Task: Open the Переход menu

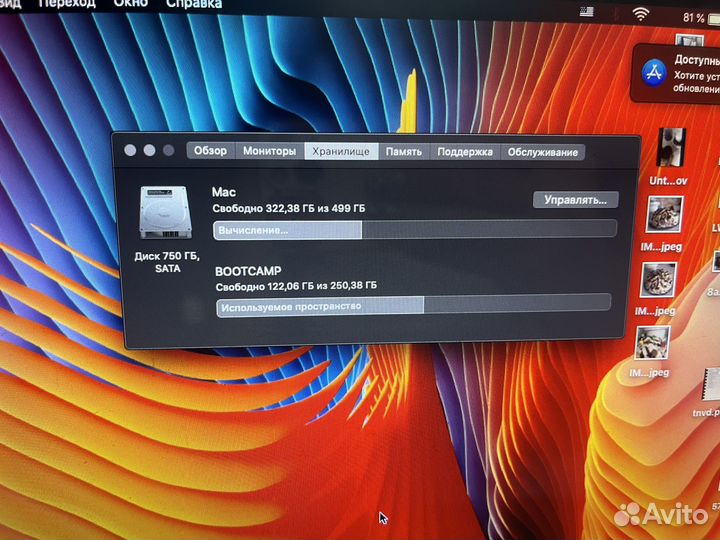Action: [x=67, y=4]
